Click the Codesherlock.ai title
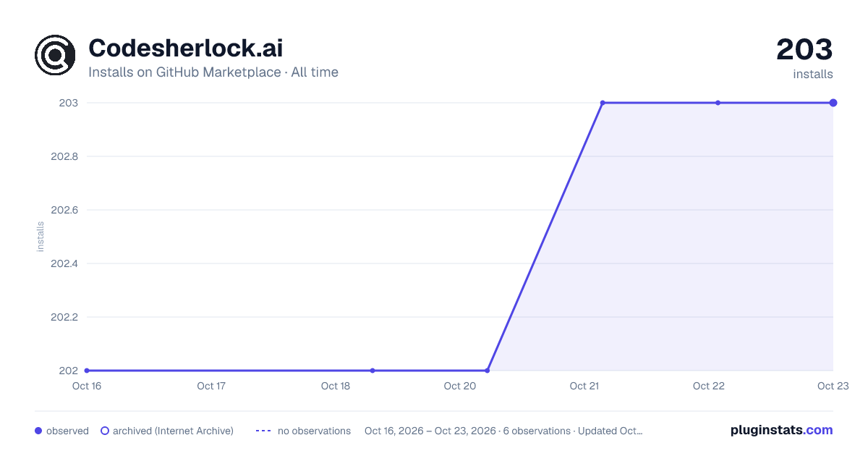Image resolution: width=868 pixels, height=456 pixels. [185, 48]
